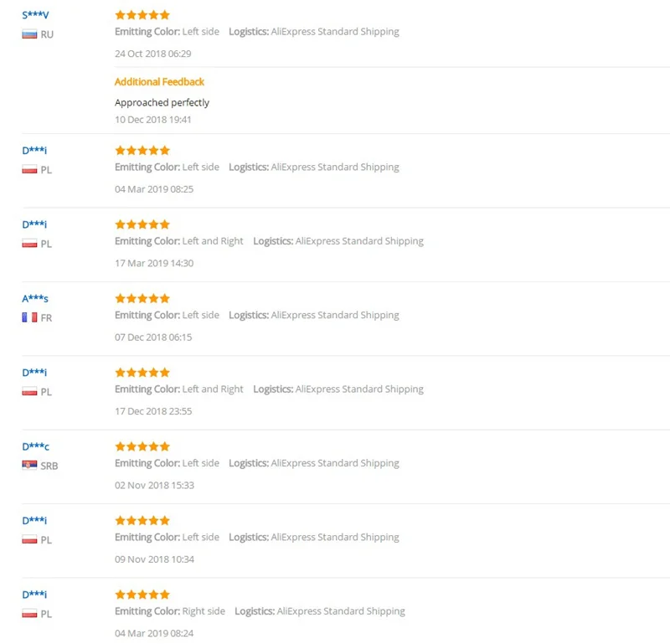This screenshot has height=644, width=670.
Task: Click the Polish flag under the 17 Dec 2018 review
Action: (29, 391)
